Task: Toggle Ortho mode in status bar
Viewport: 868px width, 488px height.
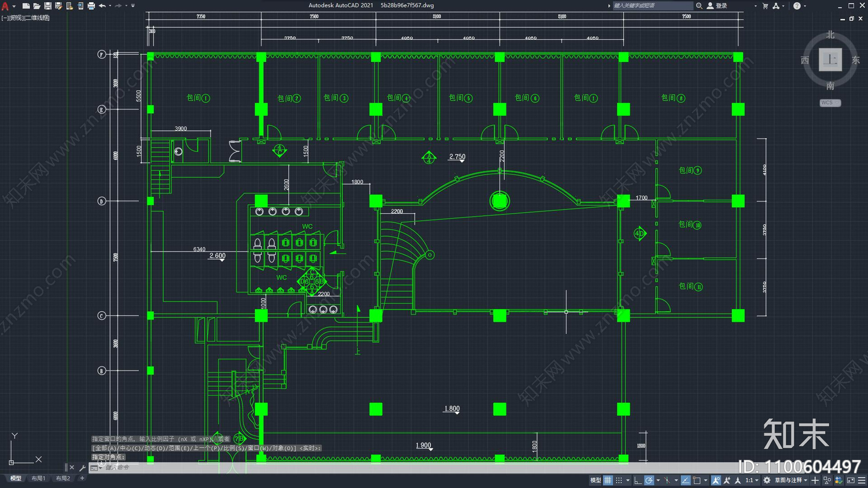Action: (x=638, y=480)
